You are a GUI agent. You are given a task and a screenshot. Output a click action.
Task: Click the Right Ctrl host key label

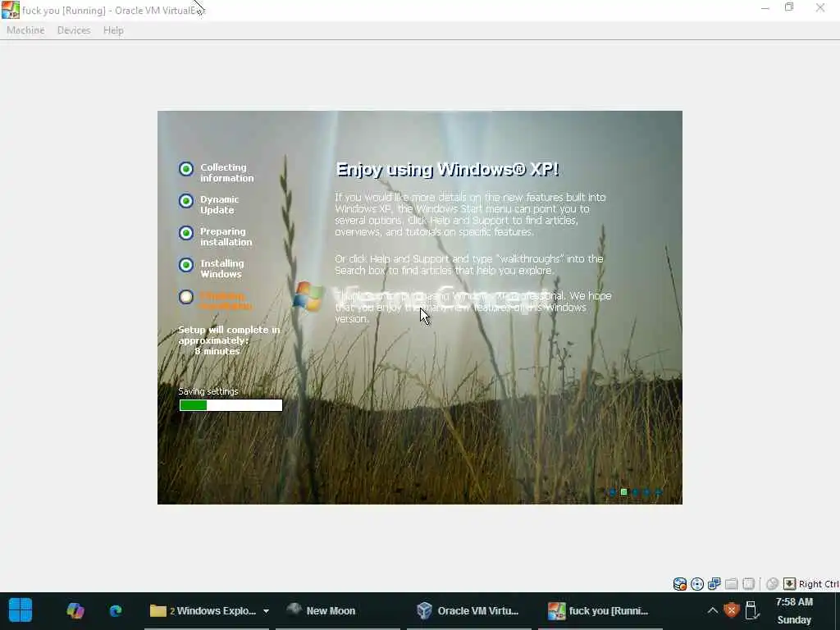(x=819, y=584)
